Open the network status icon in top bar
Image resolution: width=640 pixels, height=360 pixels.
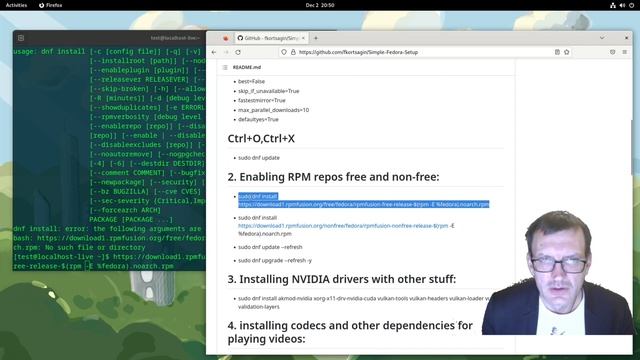[613, 5]
